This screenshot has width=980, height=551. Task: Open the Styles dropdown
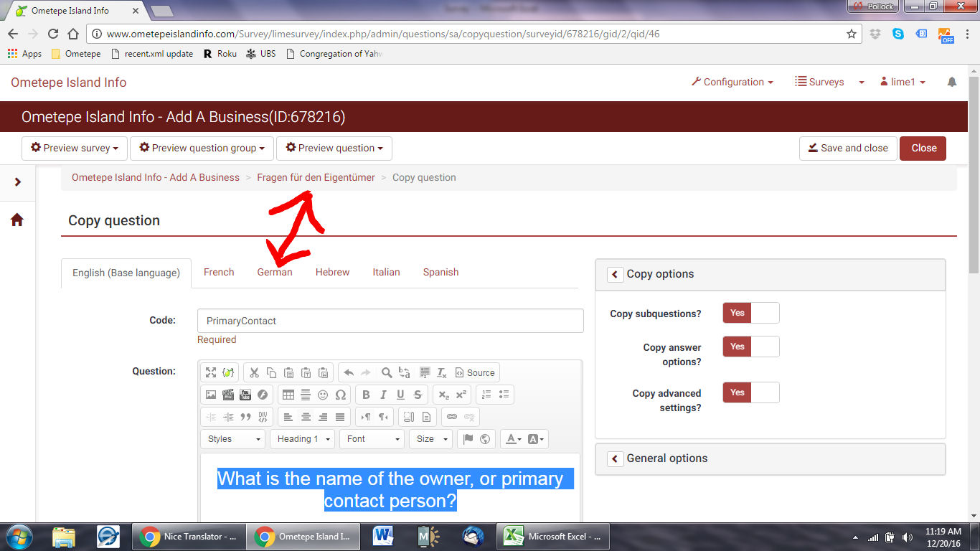[x=234, y=439]
